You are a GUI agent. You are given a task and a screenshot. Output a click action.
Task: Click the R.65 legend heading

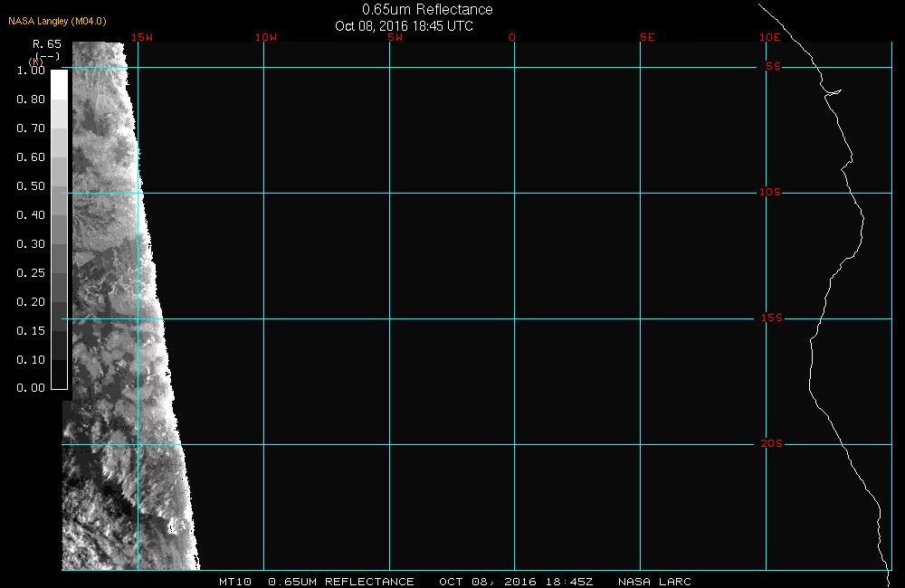tap(46, 43)
